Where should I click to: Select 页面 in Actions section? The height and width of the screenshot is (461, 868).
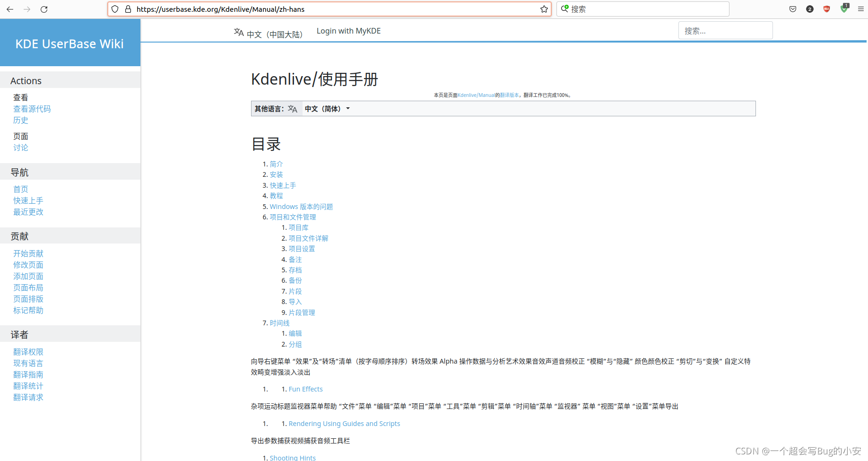(x=21, y=136)
